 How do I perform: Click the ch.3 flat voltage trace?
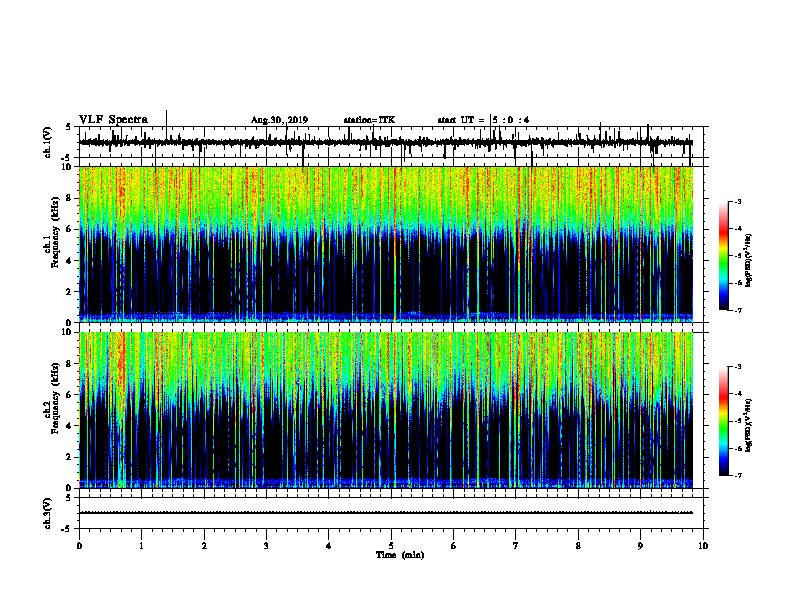pyautogui.click(x=386, y=513)
